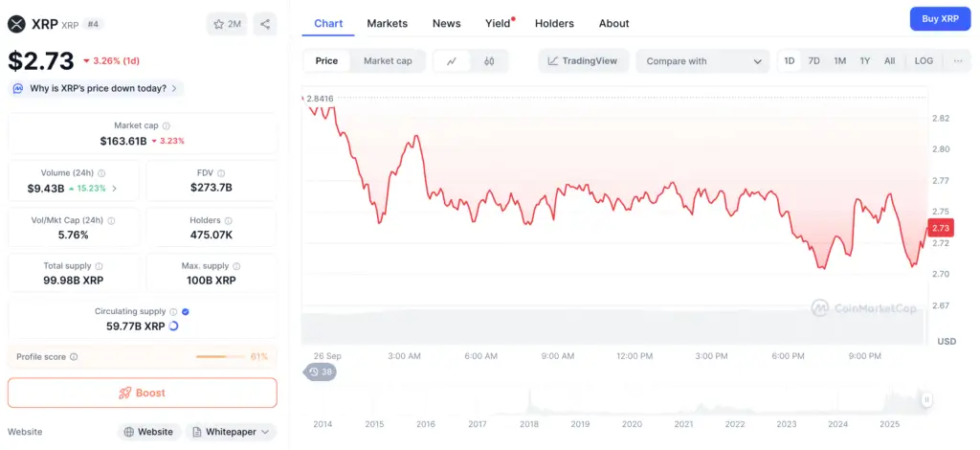Viewport: 980px width, 450px height.
Task: Expand Why is XRP's price down today
Action: (x=97, y=88)
